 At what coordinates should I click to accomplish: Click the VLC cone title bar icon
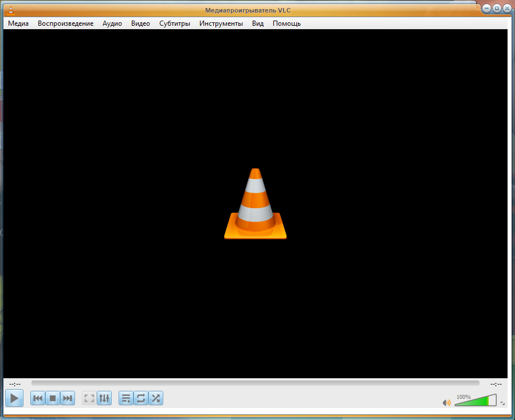[x=11, y=11]
